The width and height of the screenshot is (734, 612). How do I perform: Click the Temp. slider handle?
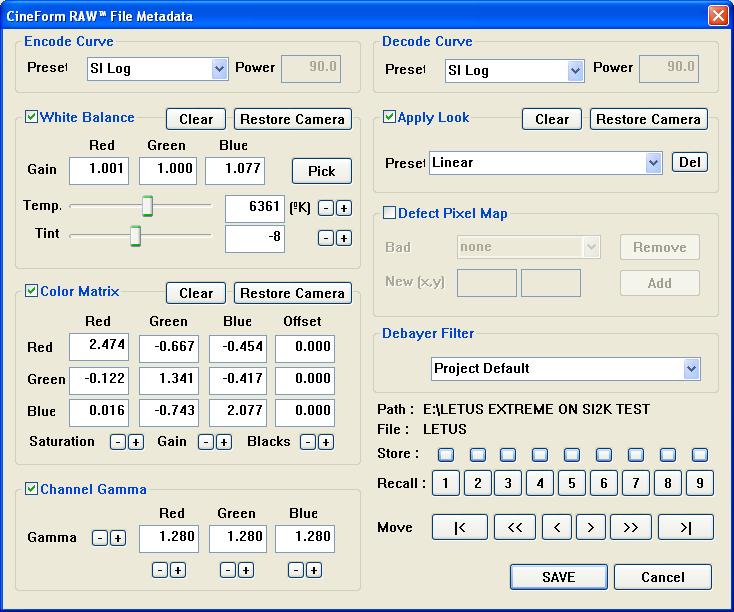147,206
